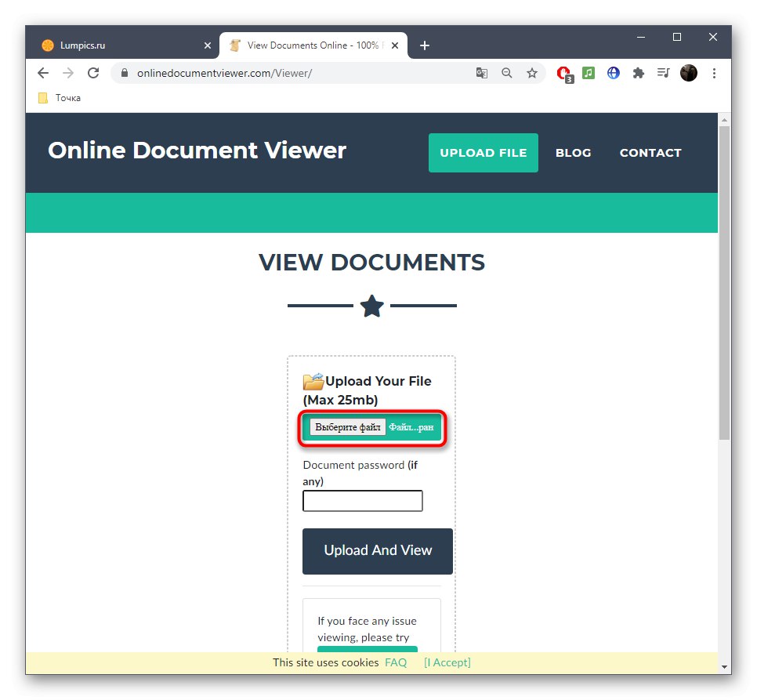Open the Extensions puzzle icon
Image resolution: width=757 pixels, height=700 pixels.
(x=638, y=73)
